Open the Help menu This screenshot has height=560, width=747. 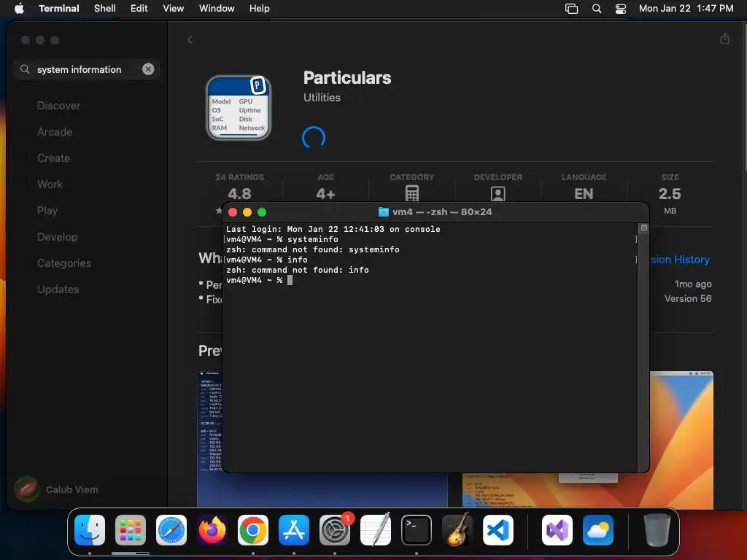click(x=260, y=8)
